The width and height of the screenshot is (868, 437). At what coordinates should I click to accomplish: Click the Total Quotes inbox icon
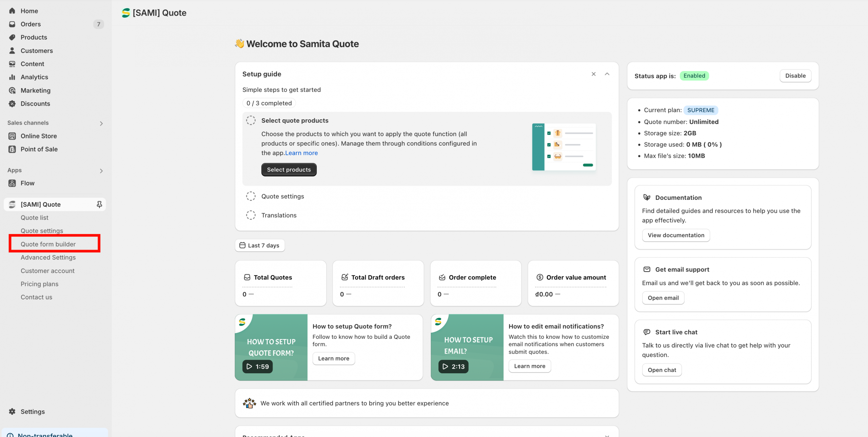point(247,277)
